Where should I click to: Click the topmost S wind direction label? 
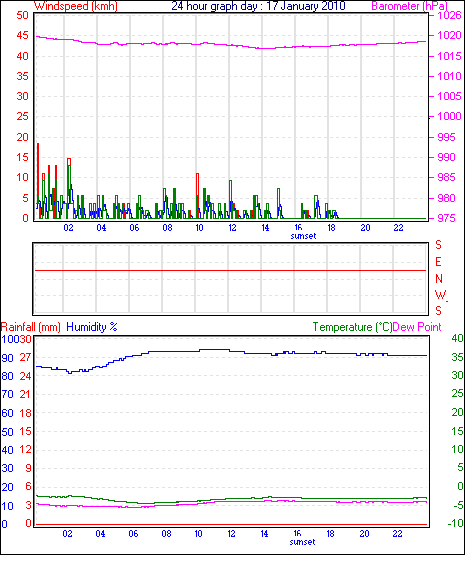pyautogui.click(x=438, y=245)
